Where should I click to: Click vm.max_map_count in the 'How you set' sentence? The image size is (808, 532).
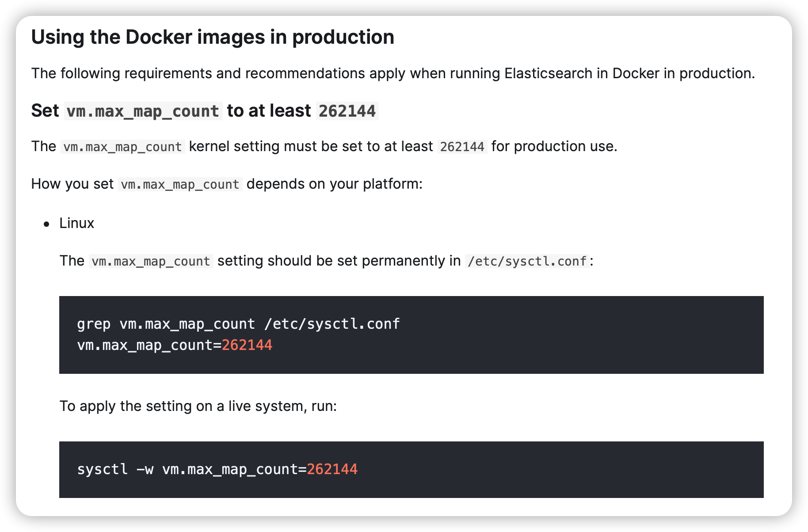pos(180,184)
